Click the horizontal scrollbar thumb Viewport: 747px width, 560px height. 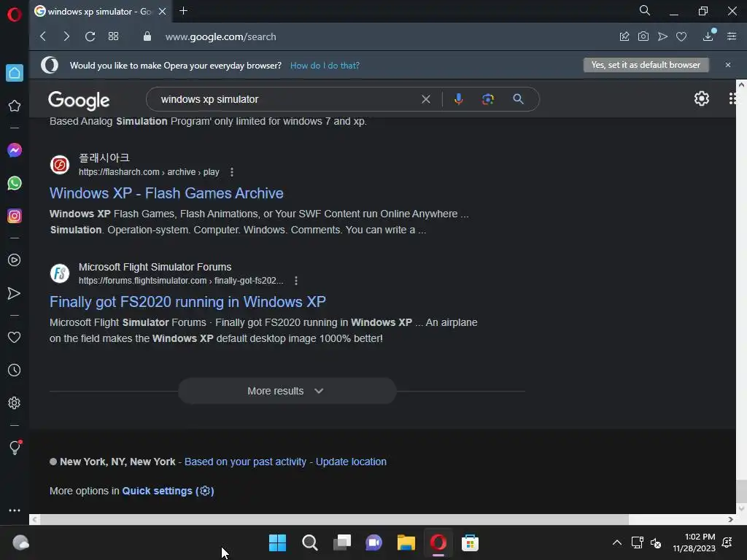pos(334,519)
